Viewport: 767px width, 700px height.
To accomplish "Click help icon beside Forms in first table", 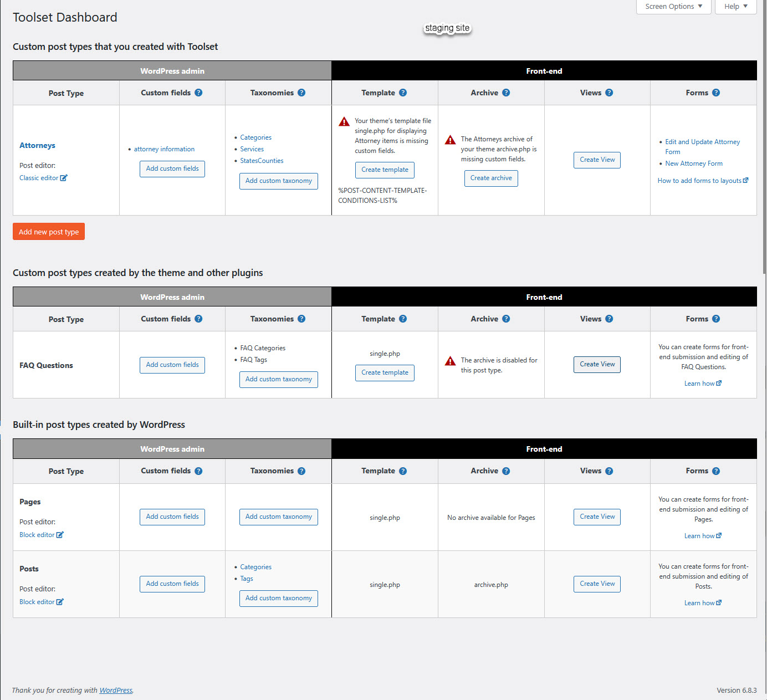I will coord(716,93).
